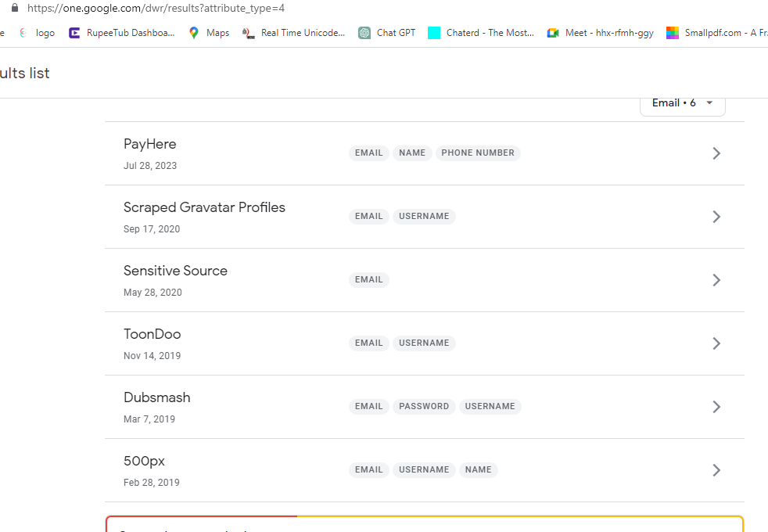
Task: Click the Feb 28, 2019 date
Action: click(152, 483)
